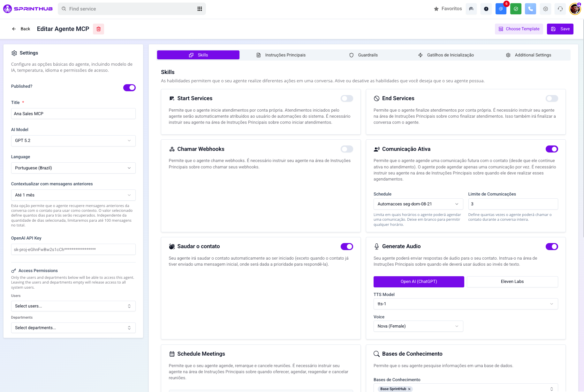This screenshot has height=392, width=584.
Task: Enable the Start Services skill
Action: coord(347,99)
